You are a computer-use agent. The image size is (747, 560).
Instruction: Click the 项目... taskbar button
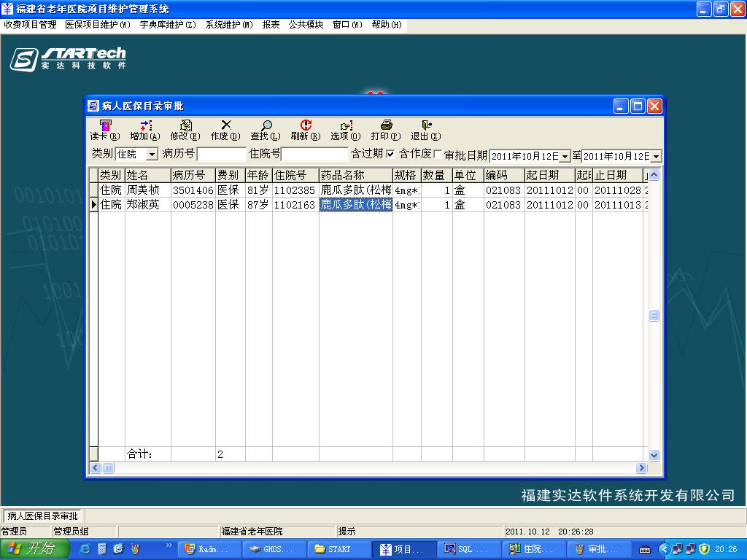pyautogui.click(x=404, y=549)
